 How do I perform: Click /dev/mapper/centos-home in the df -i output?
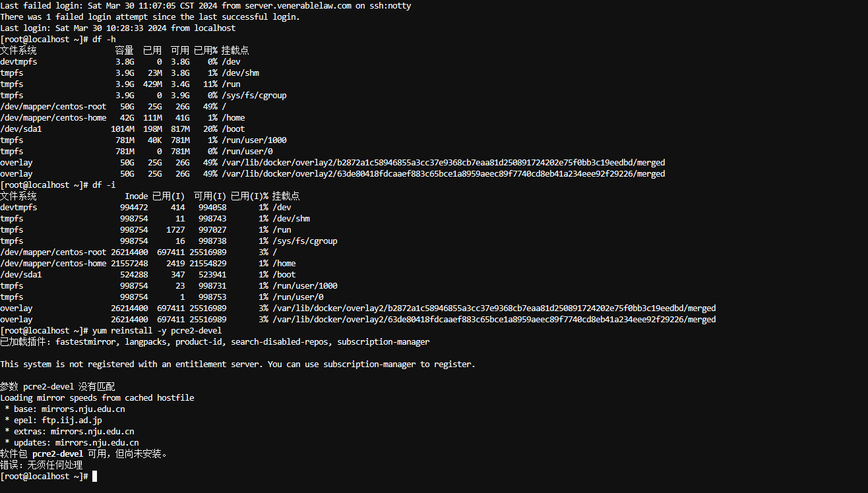53,263
